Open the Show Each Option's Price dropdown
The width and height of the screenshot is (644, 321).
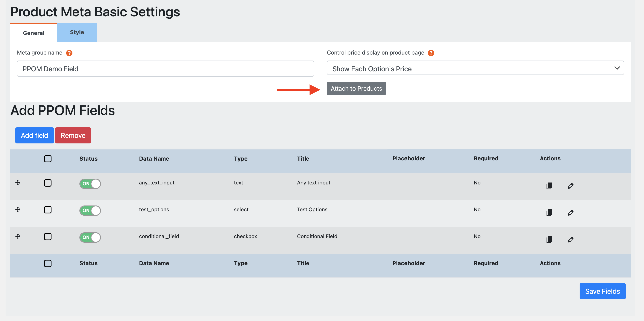pyautogui.click(x=475, y=68)
